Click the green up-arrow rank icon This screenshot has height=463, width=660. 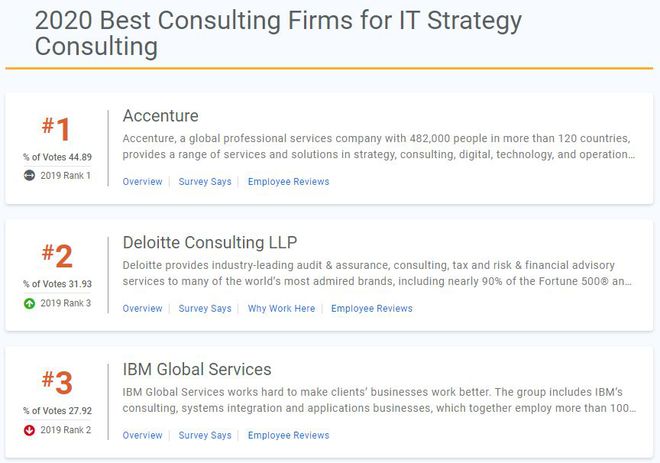tap(29, 303)
